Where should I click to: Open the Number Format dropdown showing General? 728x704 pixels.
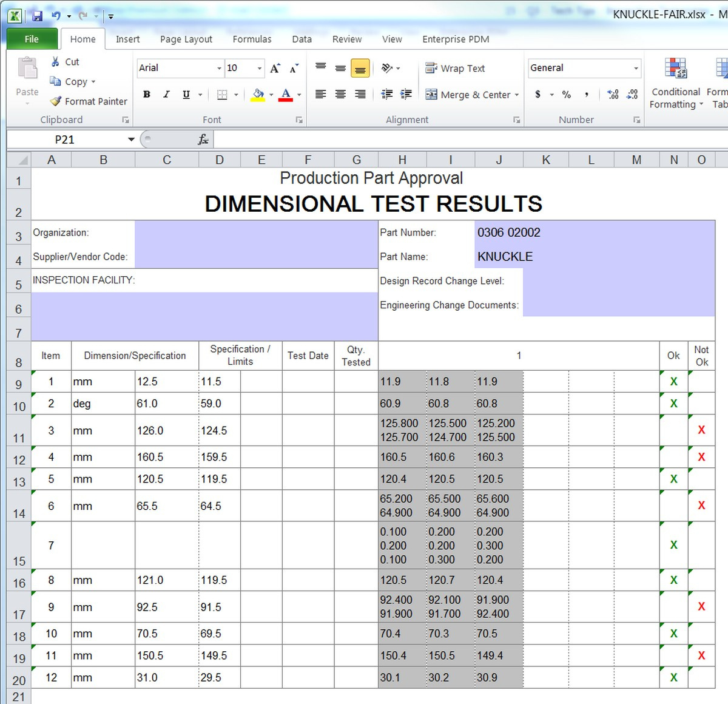[636, 68]
